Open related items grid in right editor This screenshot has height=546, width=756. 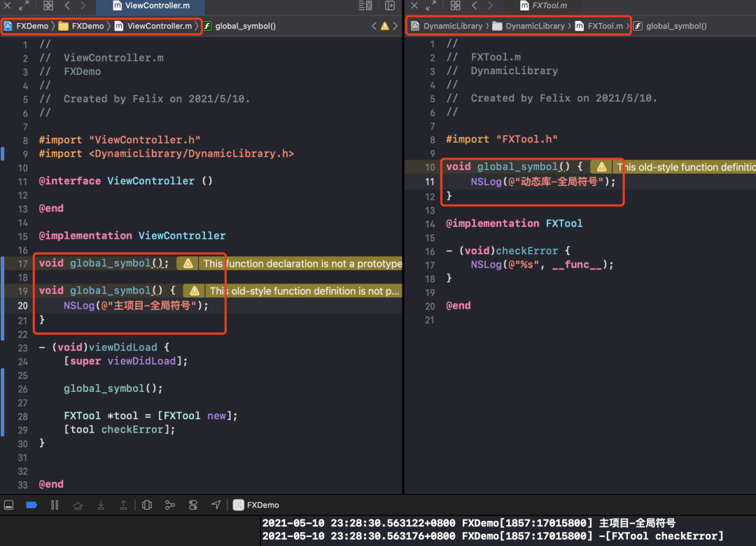coord(455,6)
